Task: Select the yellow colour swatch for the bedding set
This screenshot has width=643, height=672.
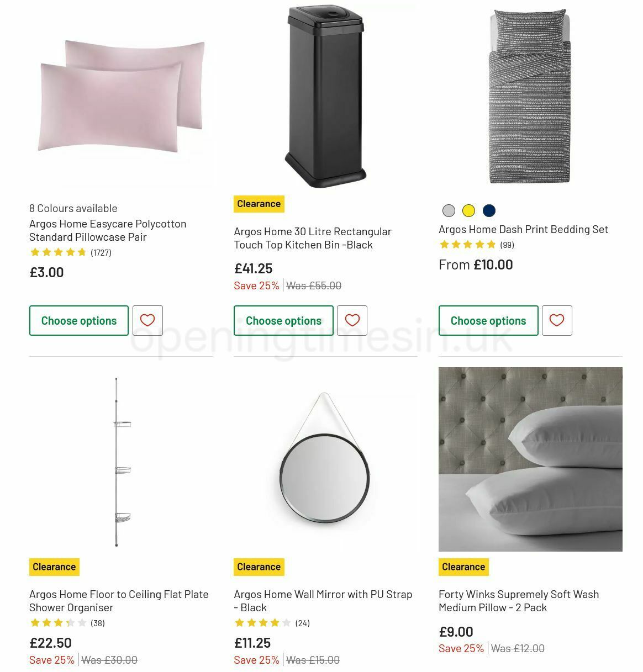Action: (x=468, y=210)
